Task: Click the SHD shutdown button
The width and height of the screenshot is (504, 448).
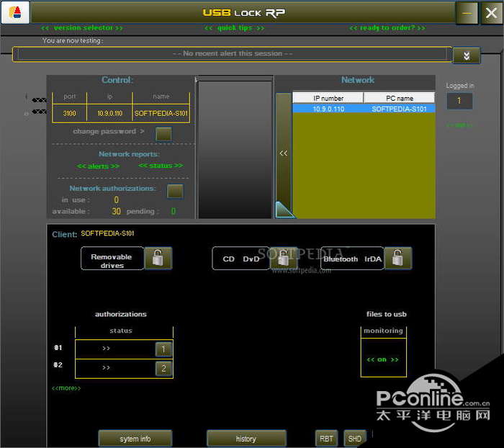Action: (355, 439)
